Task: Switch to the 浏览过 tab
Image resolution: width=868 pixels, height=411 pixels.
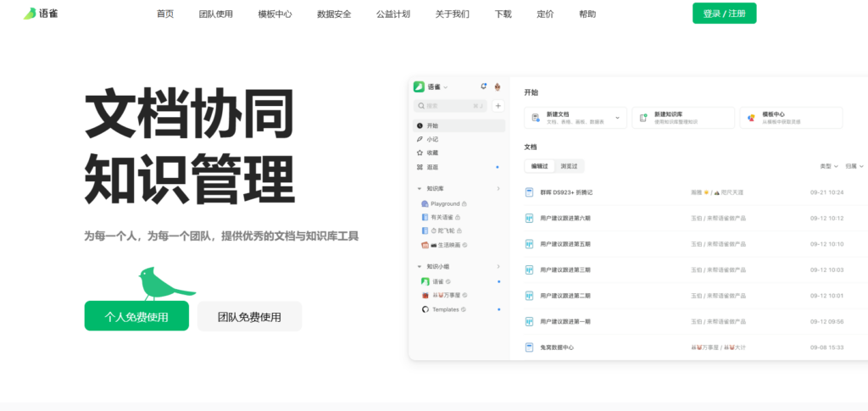Action: [569, 166]
